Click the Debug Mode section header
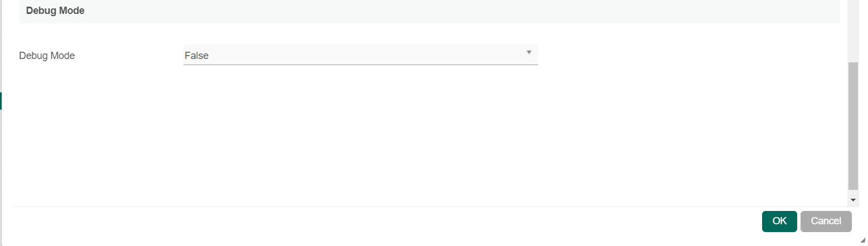 [x=55, y=11]
